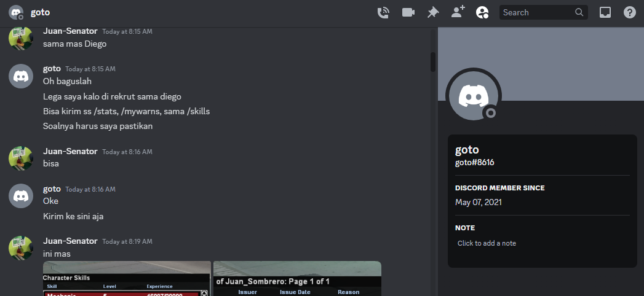Click message "sama mas Diego"
The width and height of the screenshot is (644, 296).
(x=75, y=44)
